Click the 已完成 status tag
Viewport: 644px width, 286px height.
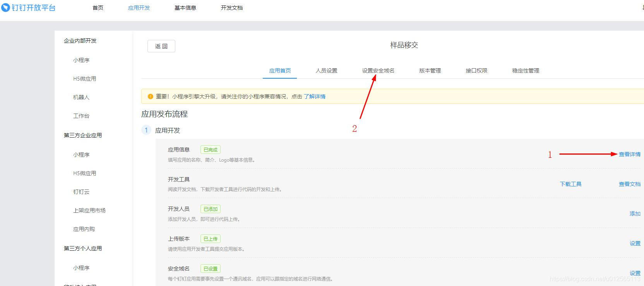pos(211,150)
